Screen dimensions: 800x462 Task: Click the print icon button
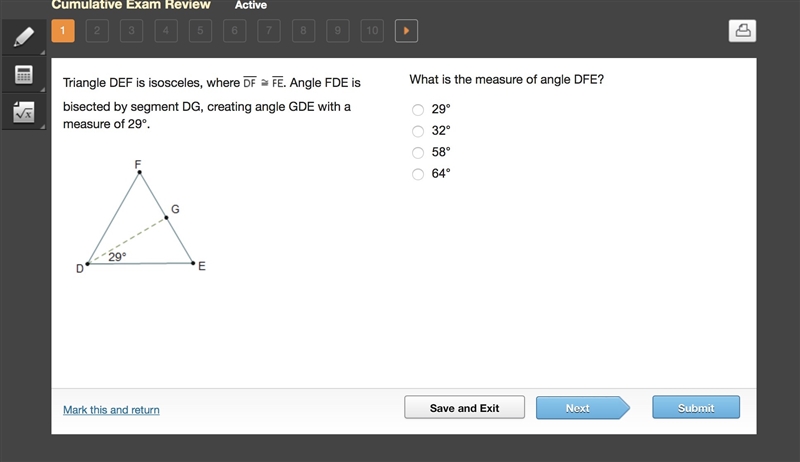[742, 31]
